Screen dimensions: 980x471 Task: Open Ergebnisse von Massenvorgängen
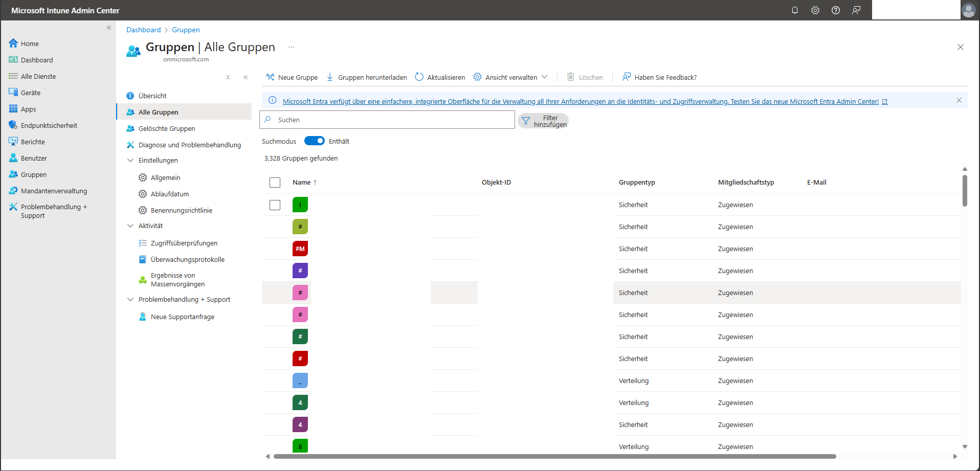tap(178, 280)
